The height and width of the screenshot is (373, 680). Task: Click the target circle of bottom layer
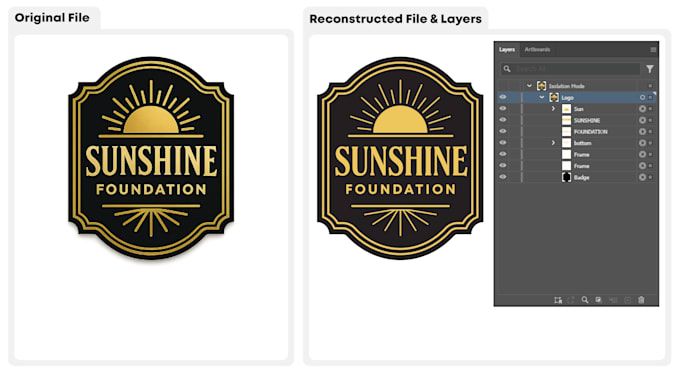click(x=642, y=143)
